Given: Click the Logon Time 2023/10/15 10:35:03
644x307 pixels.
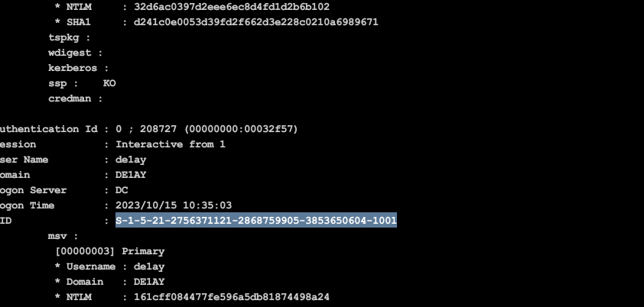Looking at the screenshot, I should (x=174, y=205).
